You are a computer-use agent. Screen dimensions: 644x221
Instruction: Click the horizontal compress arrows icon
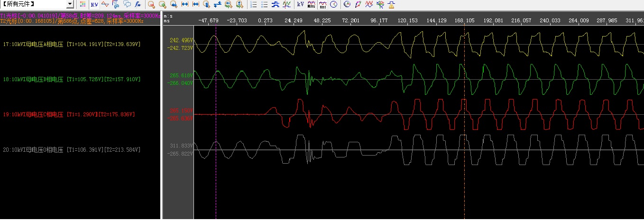pos(184,4)
